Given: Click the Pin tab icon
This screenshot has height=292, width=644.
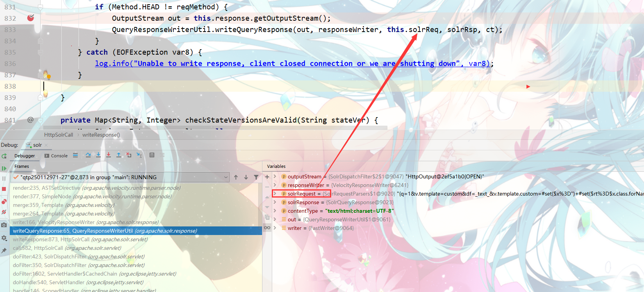Looking at the screenshot, I should coord(4,250).
